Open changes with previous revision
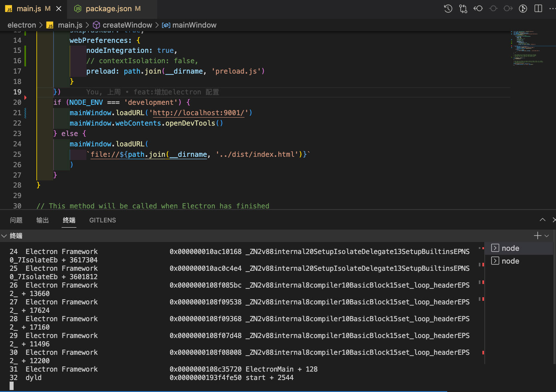This screenshot has height=392, width=556. (478, 8)
